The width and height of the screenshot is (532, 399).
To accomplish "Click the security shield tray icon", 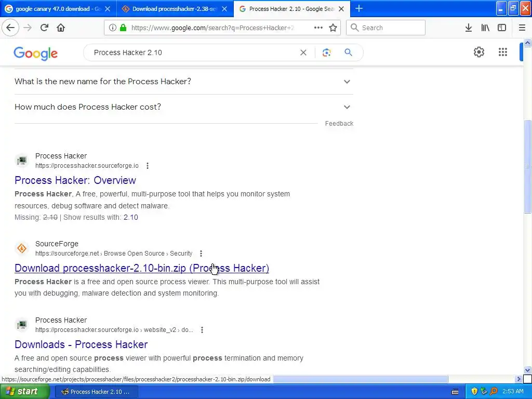I will [x=474, y=392].
